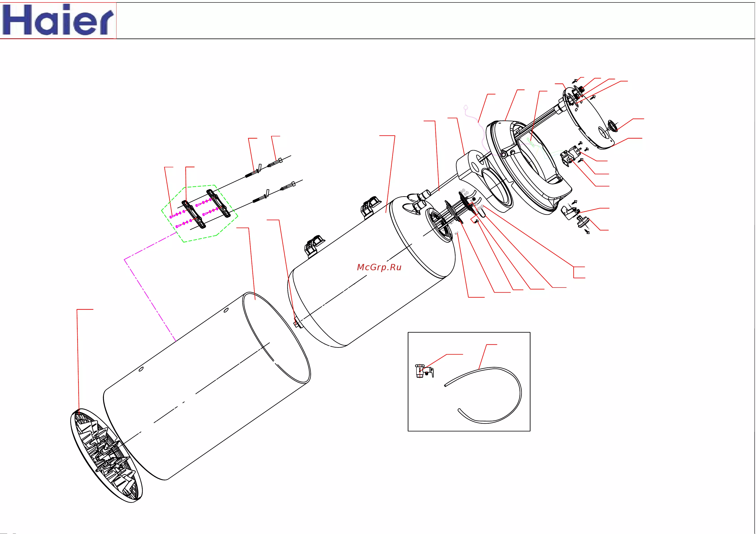Select the inner water tank

[x=371, y=272]
